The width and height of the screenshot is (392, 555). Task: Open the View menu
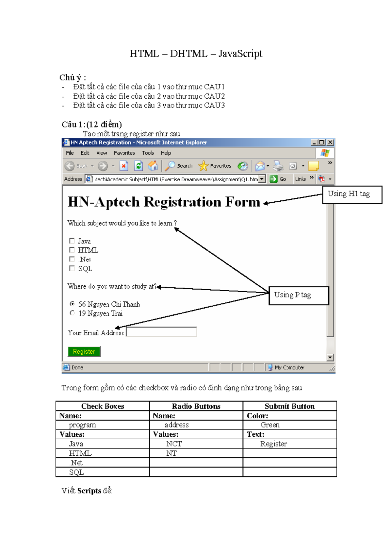101,153
